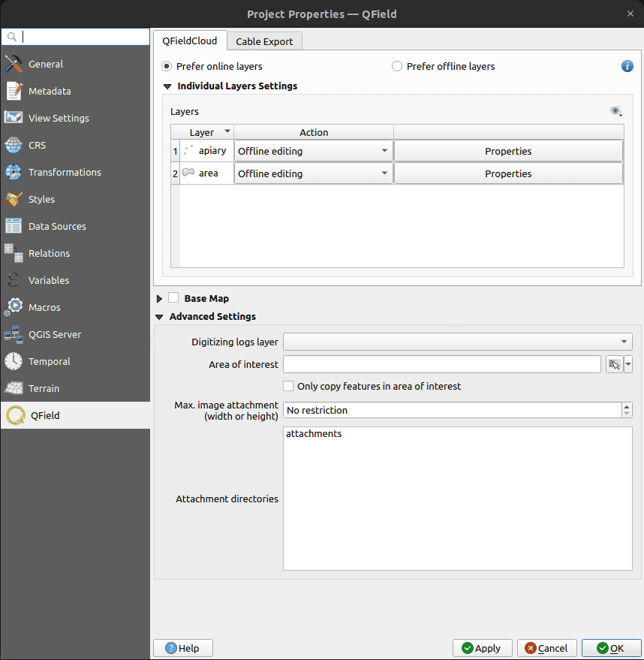Enable Only copy features in area of interest
The width and height of the screenshot is (644, 660).
[x=288, y=386]
